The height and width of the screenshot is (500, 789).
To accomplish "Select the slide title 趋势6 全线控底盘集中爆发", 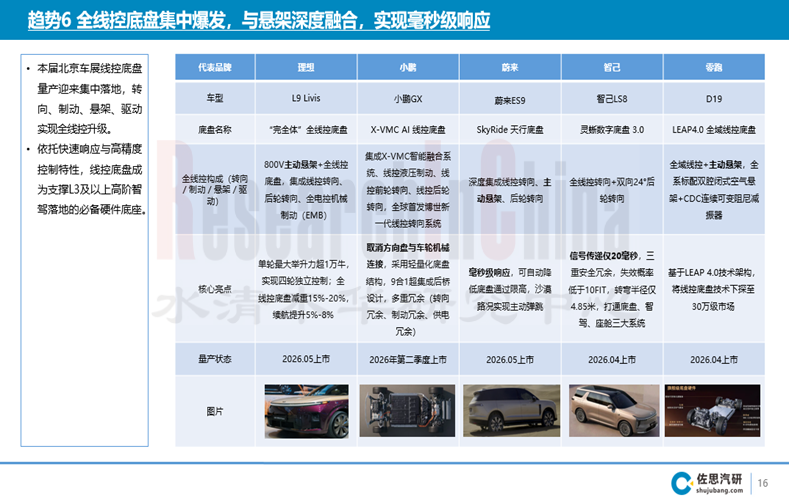I will coord(259,21).
